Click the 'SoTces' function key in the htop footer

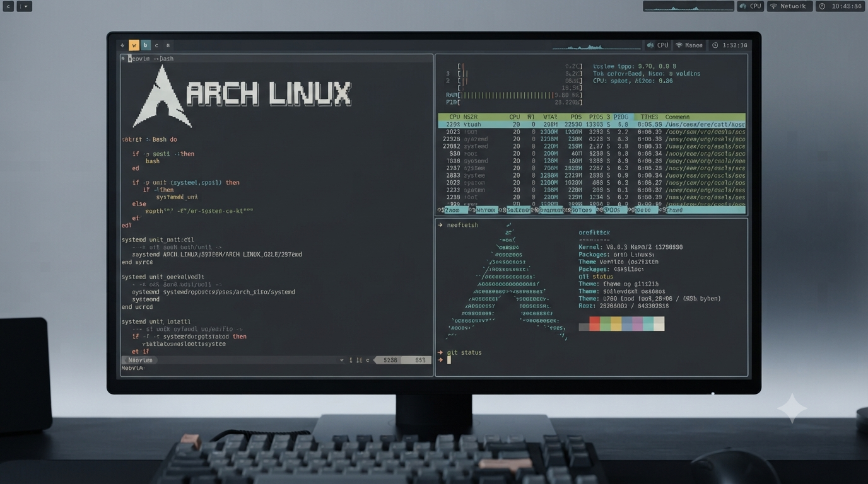[582, 210]
